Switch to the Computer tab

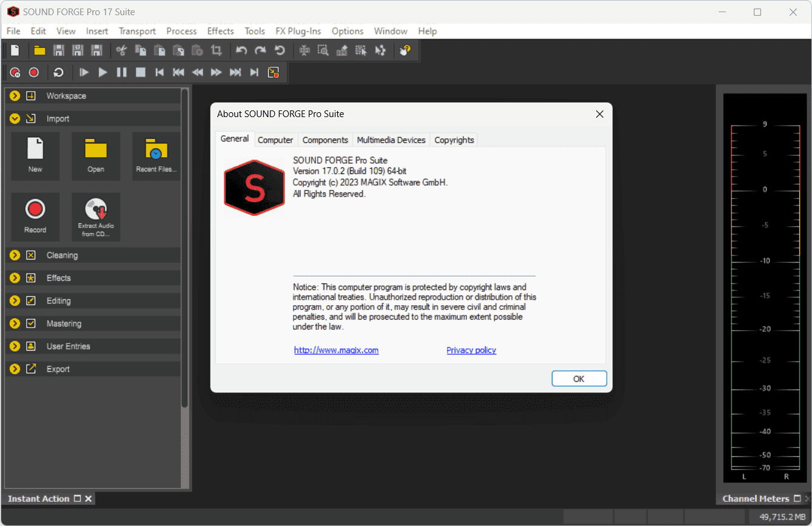point(275,140)
